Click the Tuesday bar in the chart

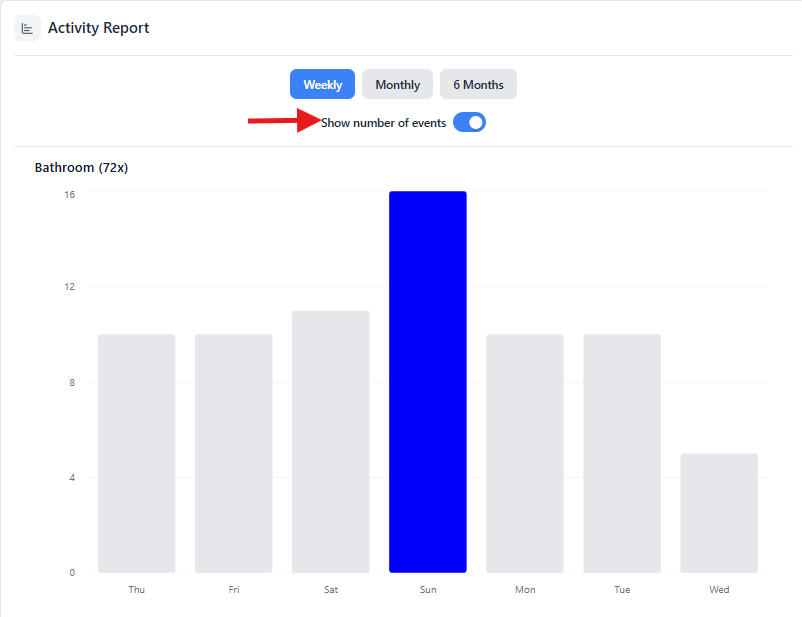tap(622, 453)
